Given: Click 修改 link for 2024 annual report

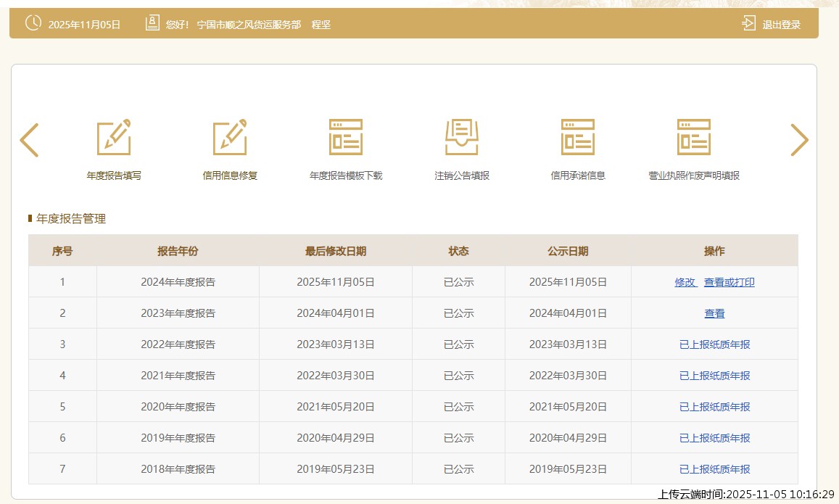Looking at the screenshot, I should [685, 282].
